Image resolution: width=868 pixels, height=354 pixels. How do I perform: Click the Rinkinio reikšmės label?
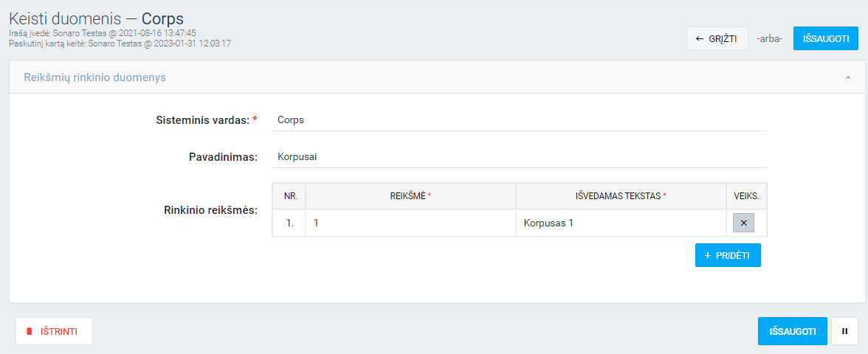pos(210,210)
